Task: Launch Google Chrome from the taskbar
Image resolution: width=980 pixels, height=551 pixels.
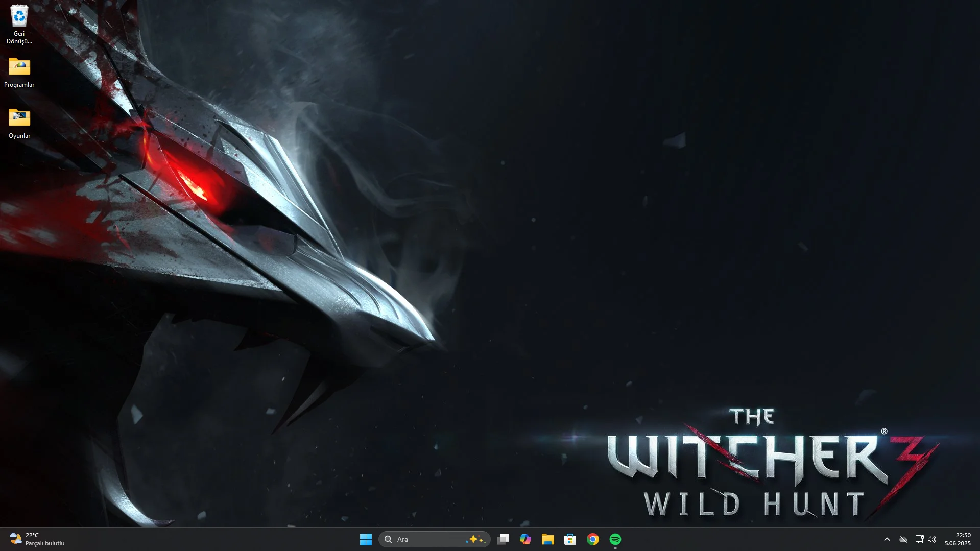Action: (593, 539)
